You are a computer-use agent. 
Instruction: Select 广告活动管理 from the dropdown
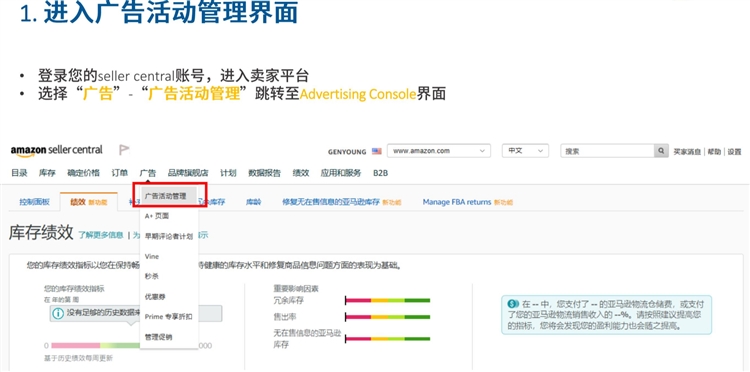tap(169, 195)
